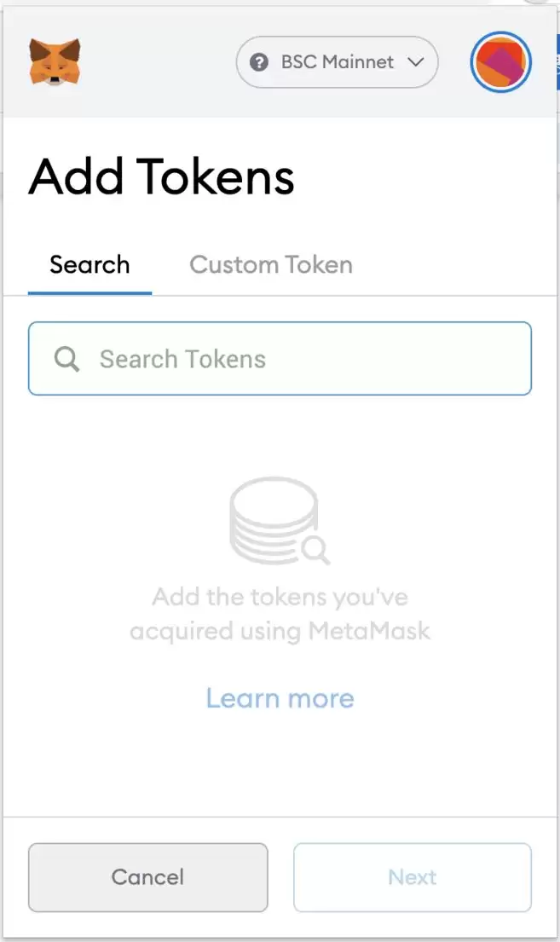The width and height of the screenshot is (560, 942).
Task: Click the small magnifier on coin stack
Action: (x=315, y=552)
